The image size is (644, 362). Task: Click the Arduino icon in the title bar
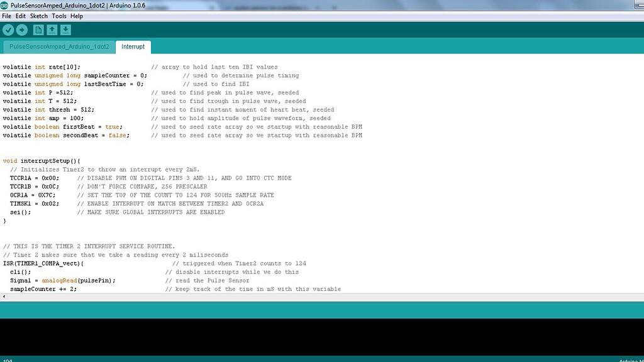pyautogui.click(x=5, y=5)
